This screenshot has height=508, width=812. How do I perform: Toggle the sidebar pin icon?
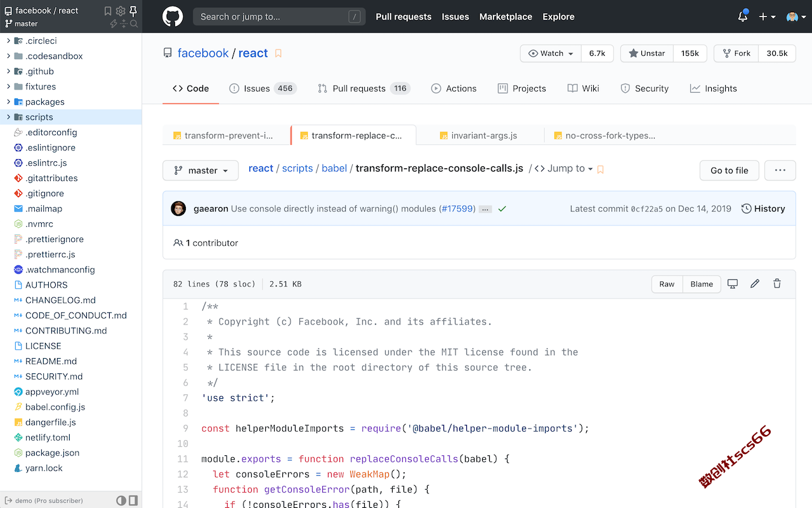[133, 11]
